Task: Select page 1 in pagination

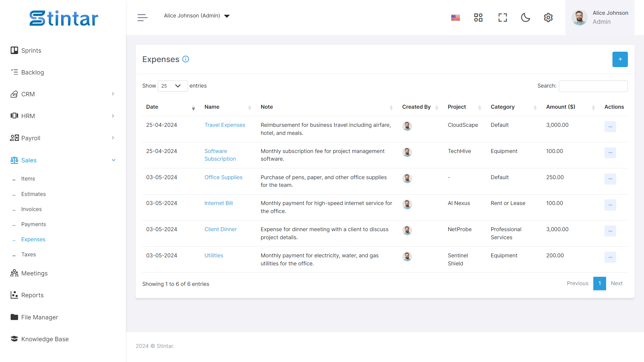Action: click(599, 283)
